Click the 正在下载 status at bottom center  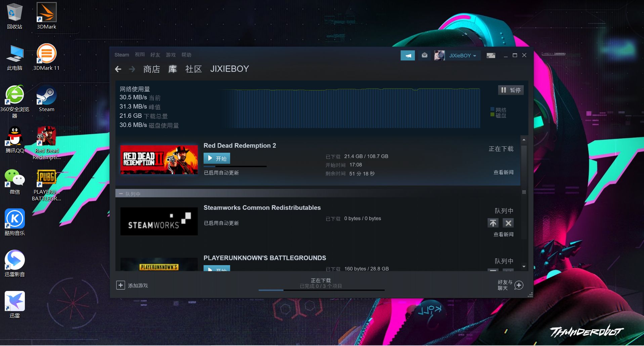pyautogui.click(x=321, y=281)
